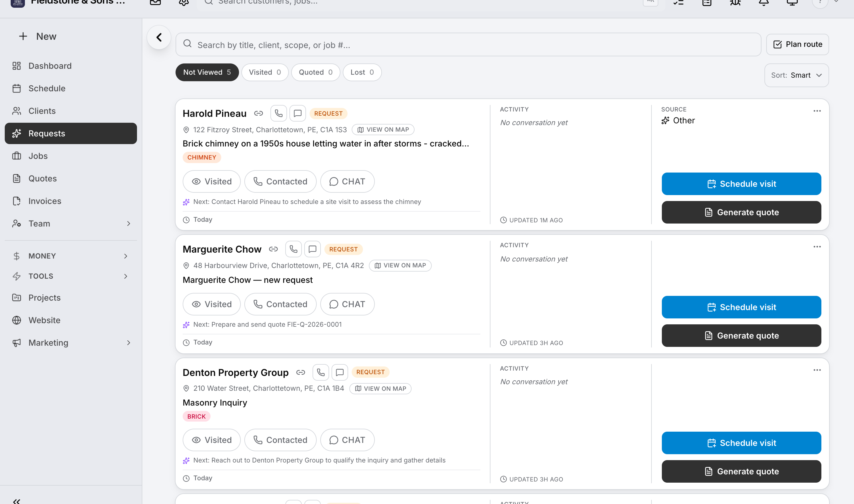
Task: Click 'Marguerite Chow — new request' title
Action: (247, 280)
